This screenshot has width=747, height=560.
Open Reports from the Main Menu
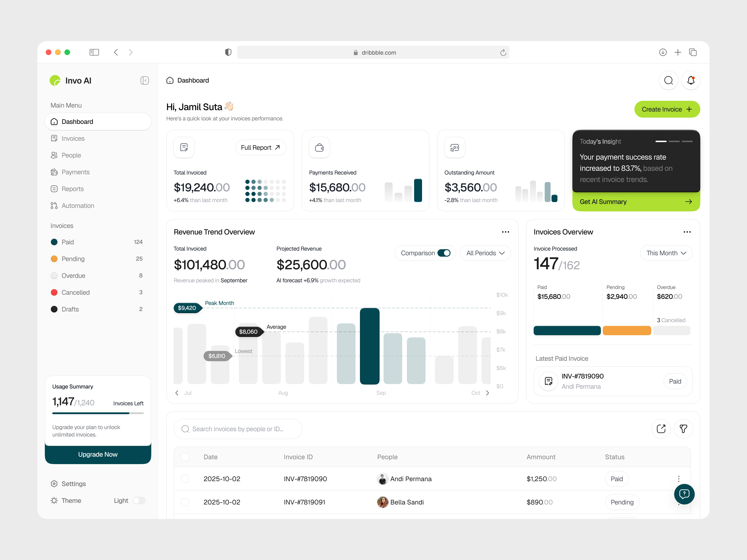click(72, 189)
